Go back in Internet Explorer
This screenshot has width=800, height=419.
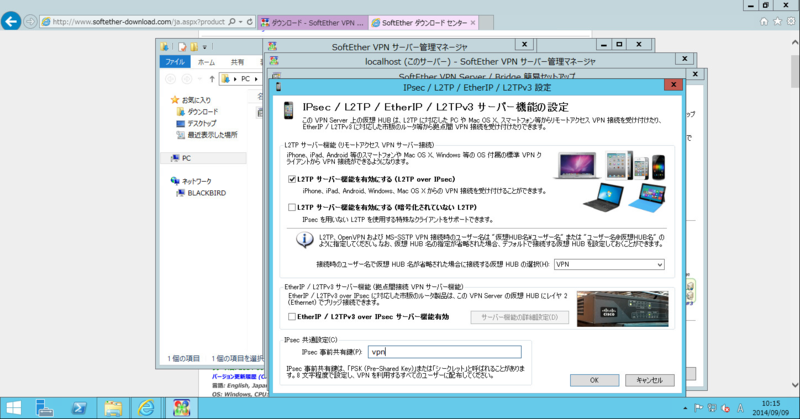(11, 21)
